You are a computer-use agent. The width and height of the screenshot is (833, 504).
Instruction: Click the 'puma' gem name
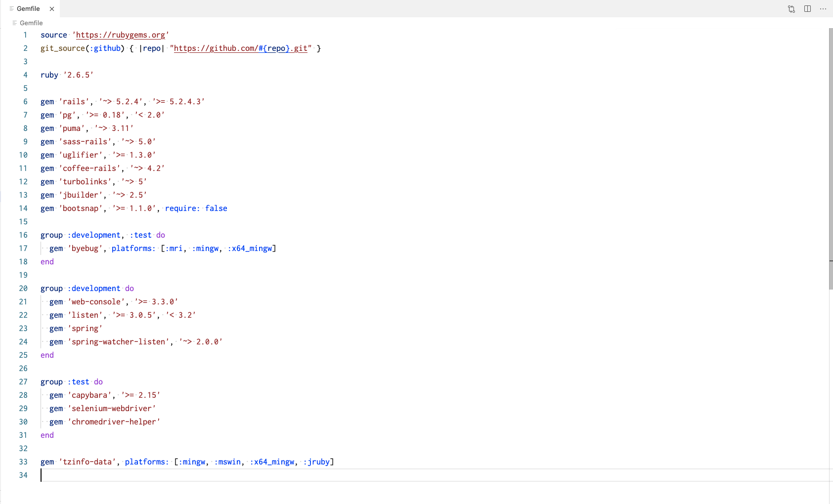(x=72, y=128)
